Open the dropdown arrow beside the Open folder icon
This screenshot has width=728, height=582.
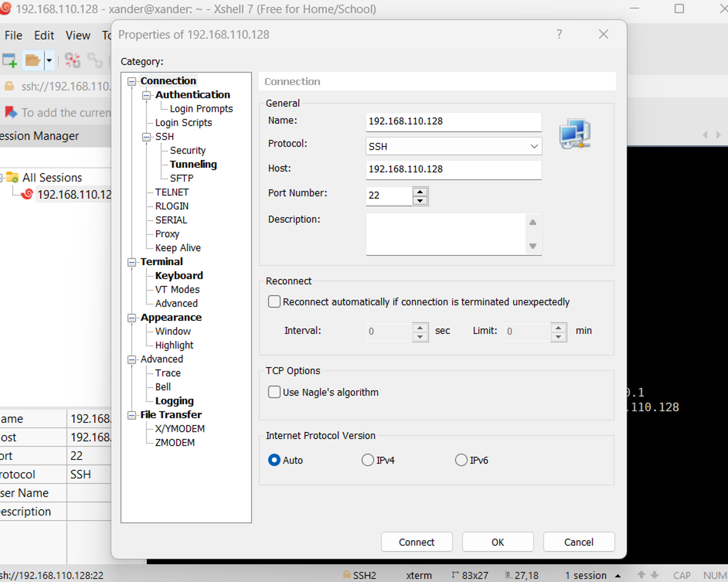point(50,60)
